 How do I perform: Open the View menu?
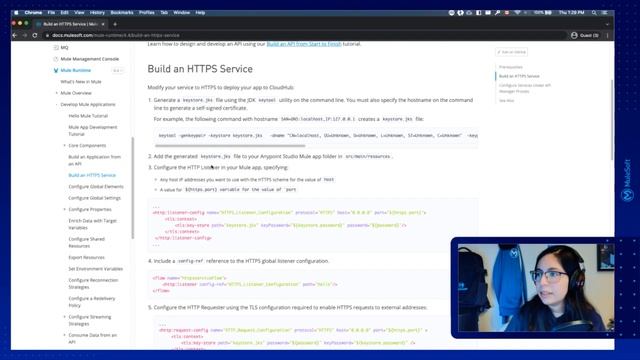tap(79, 13)
